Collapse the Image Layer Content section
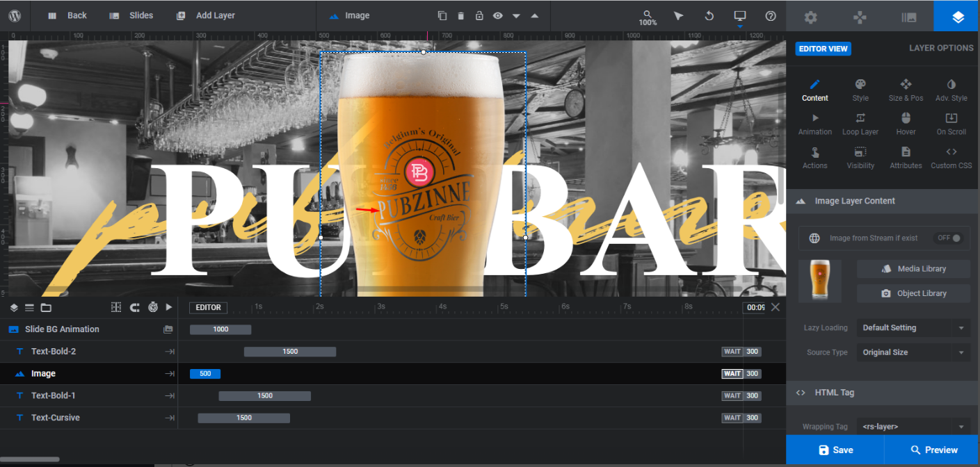 pyautogui.click(x=883, y=201)
